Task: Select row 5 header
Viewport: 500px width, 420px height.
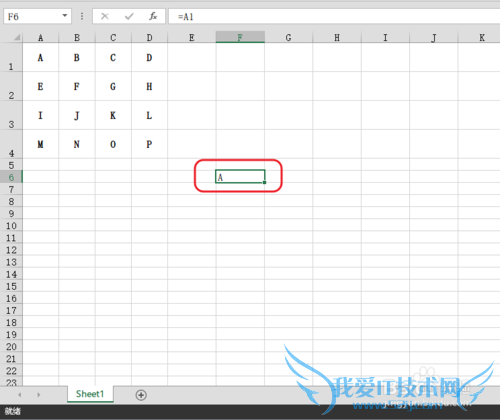Action: 11,165
